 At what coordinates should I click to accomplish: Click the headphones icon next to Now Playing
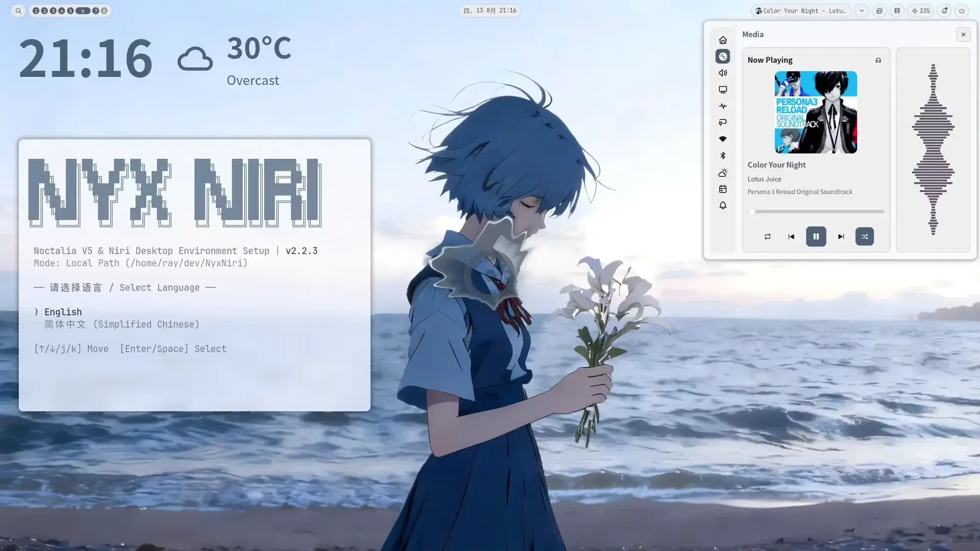click(x=878, y=60)
